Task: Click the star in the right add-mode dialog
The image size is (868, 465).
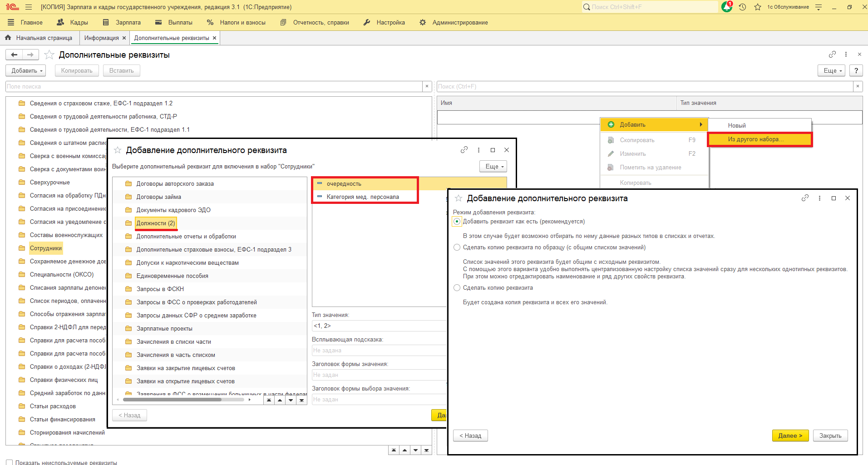Action: (459, 198)
